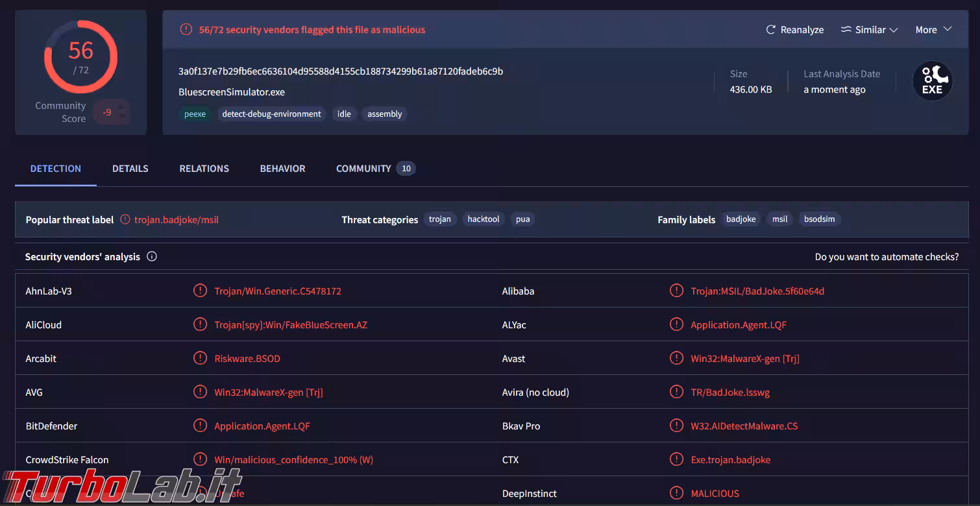Image resolution: width=980 pixels, height=506 pixels.
Task: Click the alert icon in the AhnLab-V3 row
Action: pos(200,291)
